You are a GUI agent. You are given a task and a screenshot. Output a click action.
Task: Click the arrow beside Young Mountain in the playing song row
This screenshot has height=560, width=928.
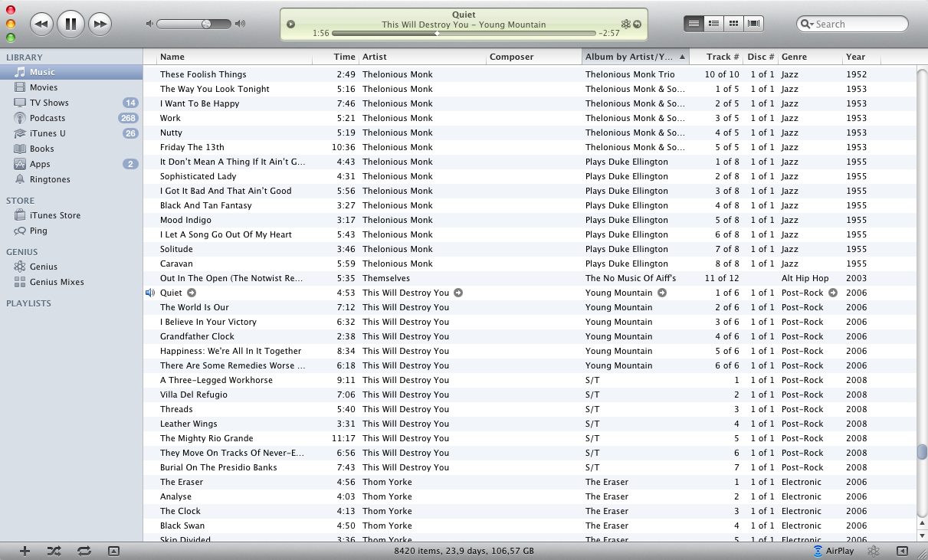pos(662,293)
